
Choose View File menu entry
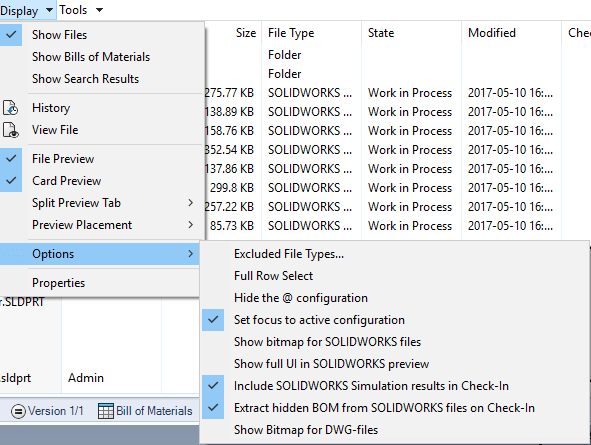click(x=55, y=130)
